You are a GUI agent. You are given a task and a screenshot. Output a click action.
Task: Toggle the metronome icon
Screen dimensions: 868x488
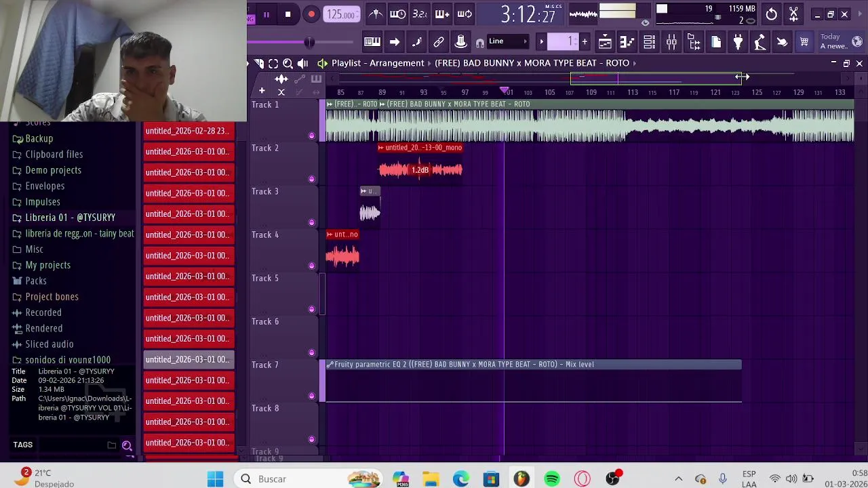[376, 14]
